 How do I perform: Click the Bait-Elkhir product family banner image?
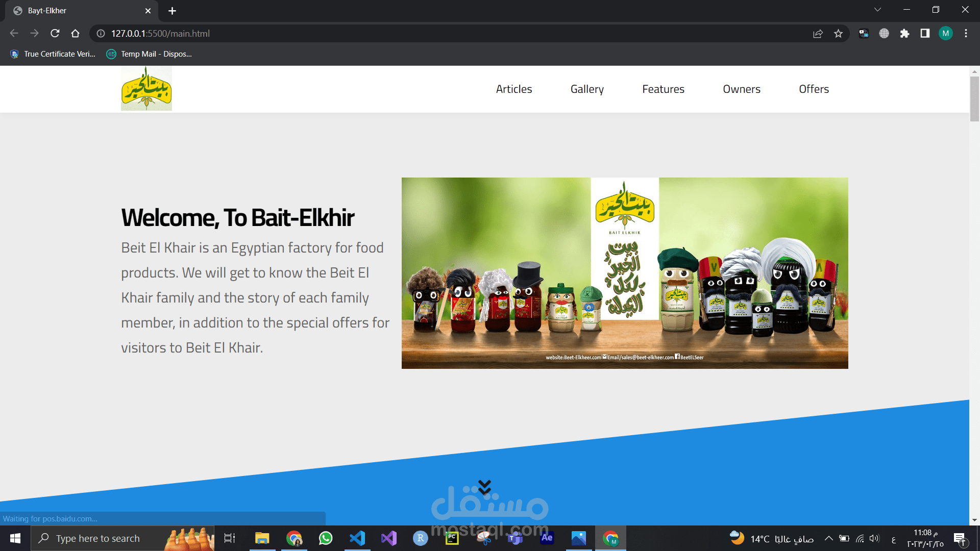625,273
